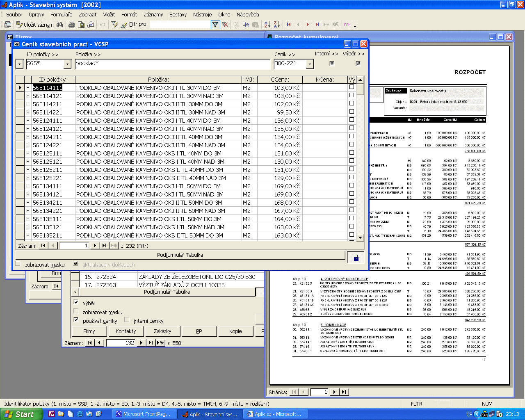Open the Ceník 800-221 dropdown
Screen dimensions: 525x420
pos(310,64)
